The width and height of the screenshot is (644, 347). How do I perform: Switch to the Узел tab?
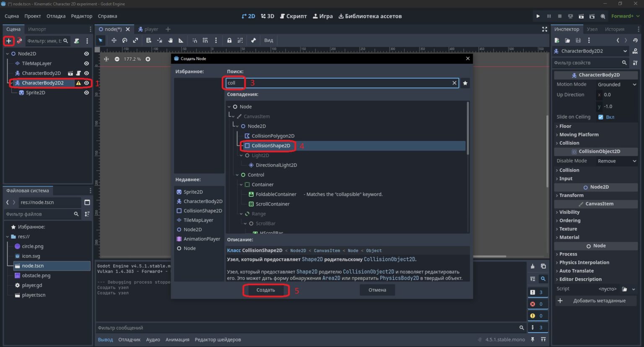tap(592, 29)
